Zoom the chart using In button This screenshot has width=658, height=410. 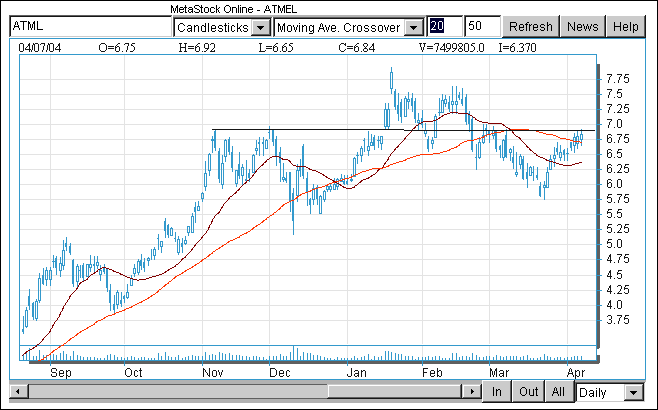(497, 392)
